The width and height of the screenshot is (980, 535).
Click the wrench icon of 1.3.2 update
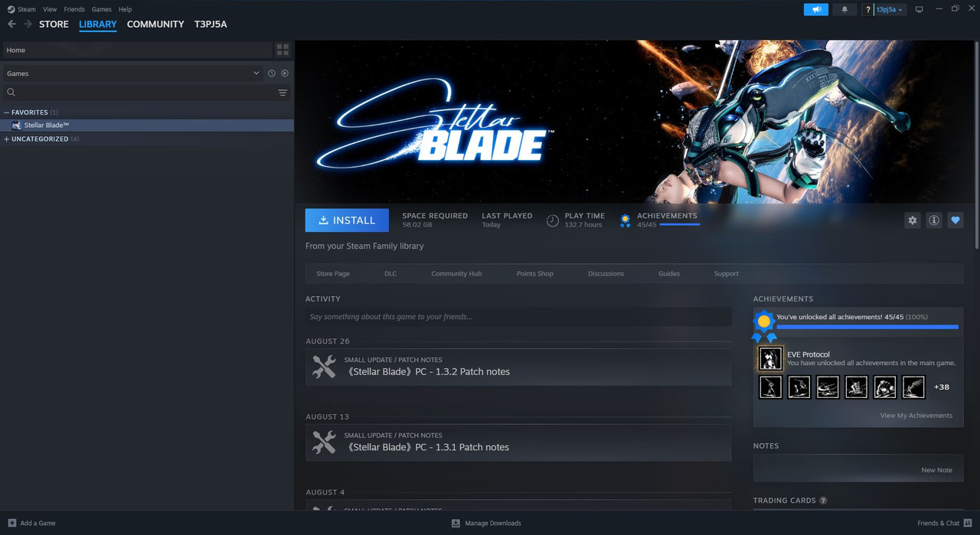coord(324,367)
